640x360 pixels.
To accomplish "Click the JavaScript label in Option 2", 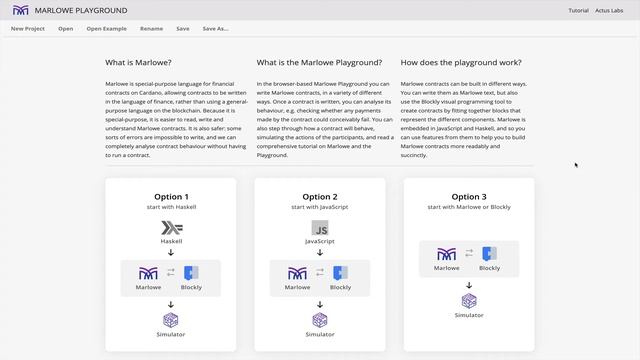I will [320, 241].
